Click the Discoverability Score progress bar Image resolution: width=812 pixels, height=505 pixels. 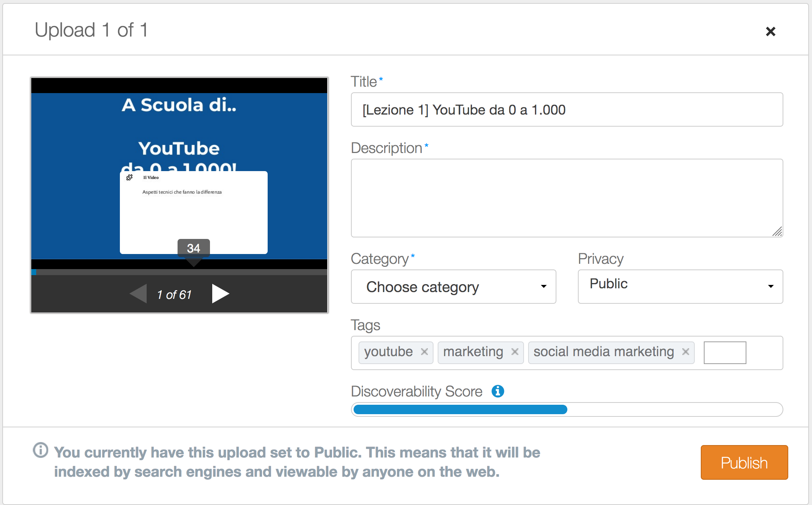coord(567,409)
